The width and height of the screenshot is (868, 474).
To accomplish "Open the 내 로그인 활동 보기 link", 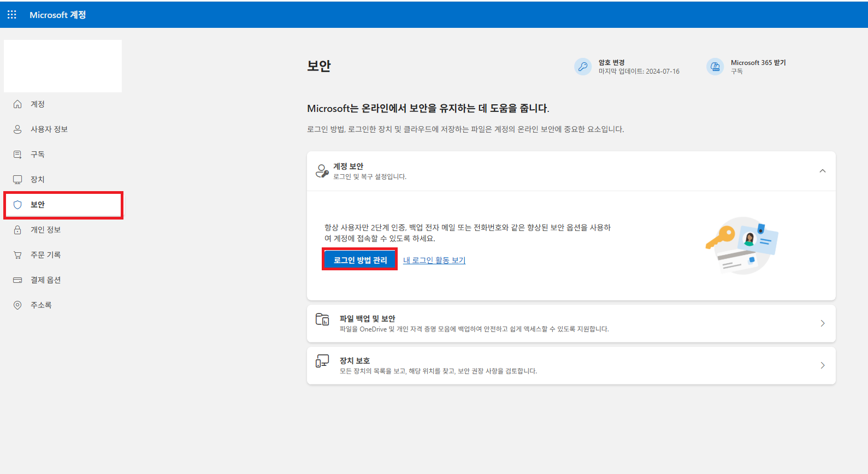I will click(434, 260).
